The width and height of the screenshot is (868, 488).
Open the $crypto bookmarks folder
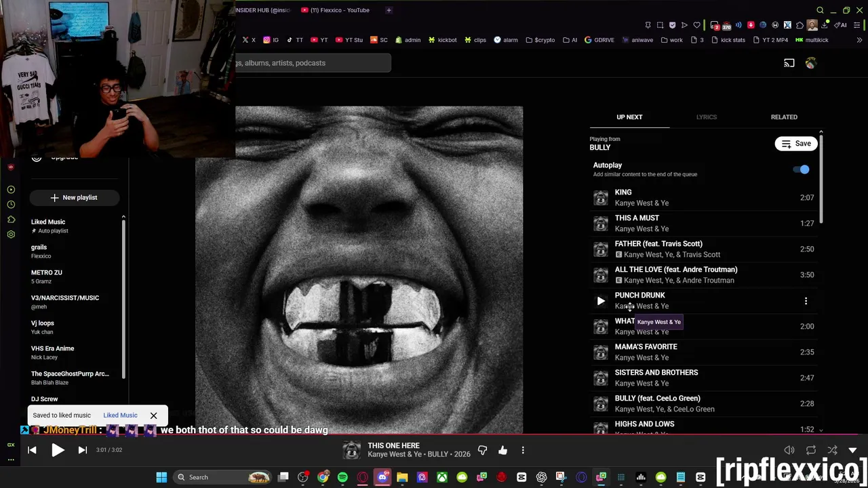[540, 40]
